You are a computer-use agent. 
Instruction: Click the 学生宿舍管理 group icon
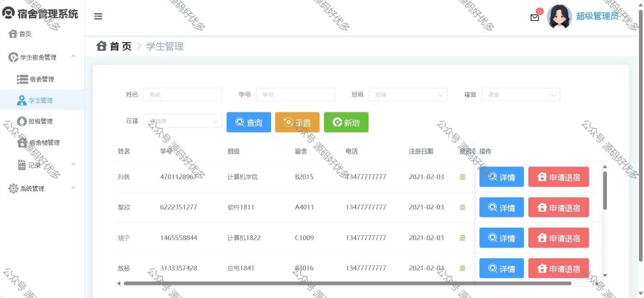click(x=13, y=57)
